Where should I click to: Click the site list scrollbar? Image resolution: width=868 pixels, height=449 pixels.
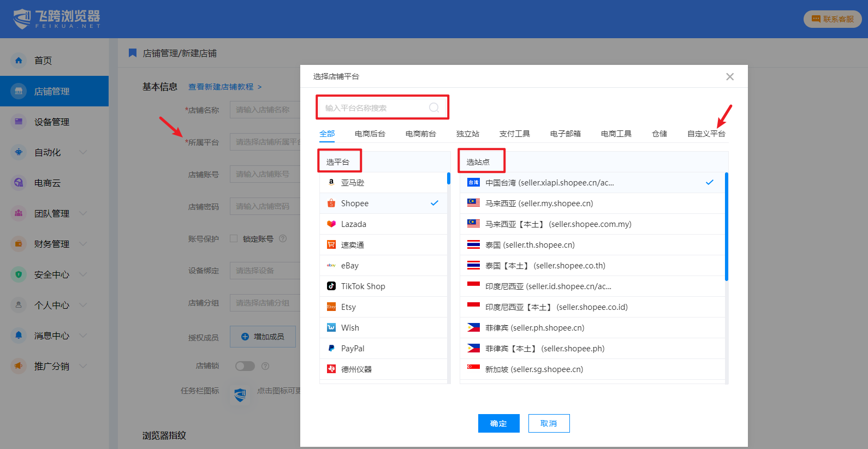(x=727, y=226)
